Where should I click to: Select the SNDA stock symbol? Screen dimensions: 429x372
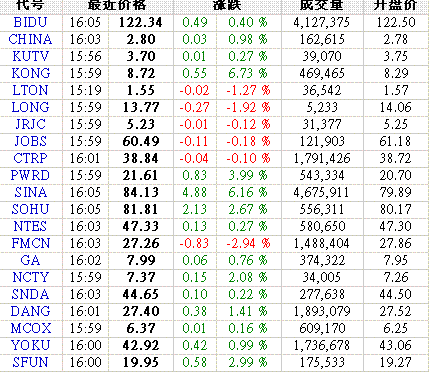[x=30, y=294]
